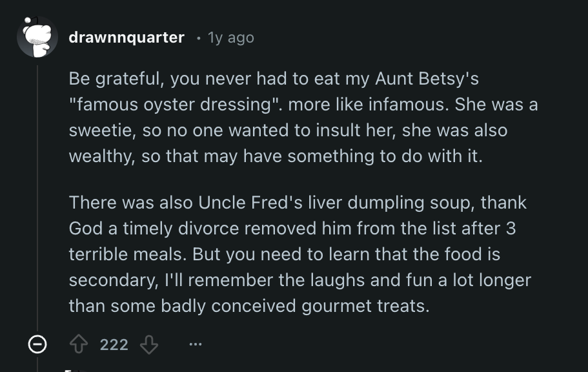
Task: Click the vertical thread line beside the comment
Action: coord(37,194)
